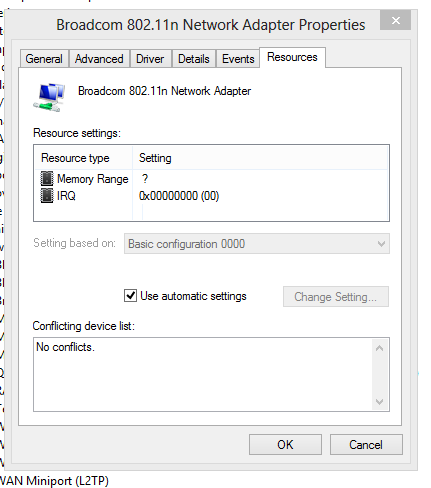This screenshot has height=488, width=431.
Task: Click the Resources tab
Action: click(x=292, y=57)
